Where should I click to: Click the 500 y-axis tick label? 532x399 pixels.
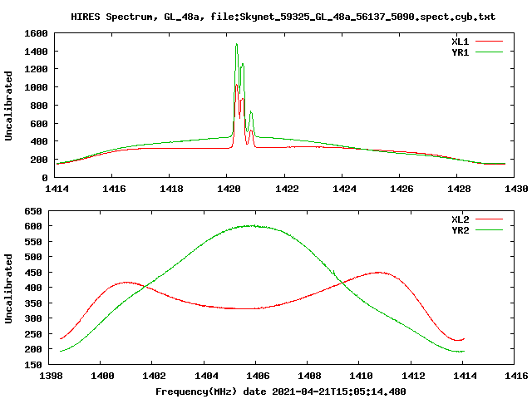click(x=33, y=257)
